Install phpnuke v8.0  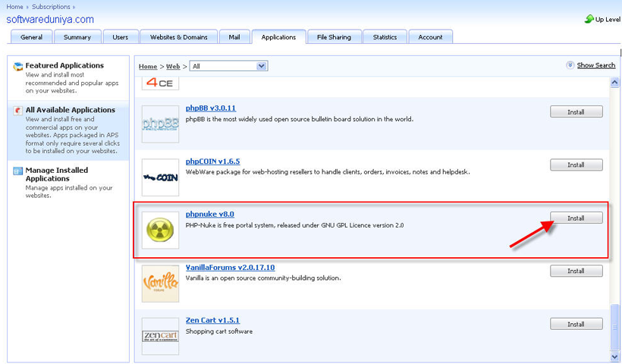(x=576, y=218)
